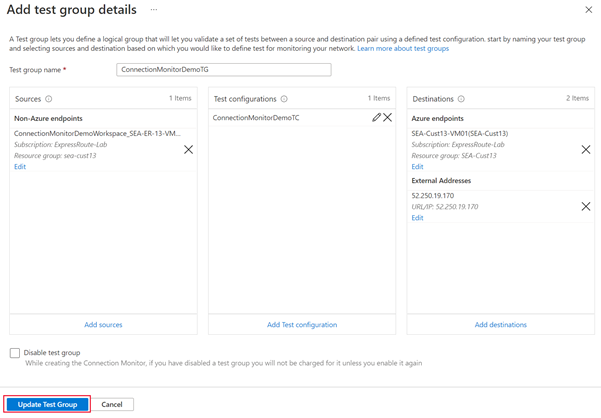601x418 pixels.
Task: Click the Test group name field
Action: pyautogui.click(x=223, y=70)
